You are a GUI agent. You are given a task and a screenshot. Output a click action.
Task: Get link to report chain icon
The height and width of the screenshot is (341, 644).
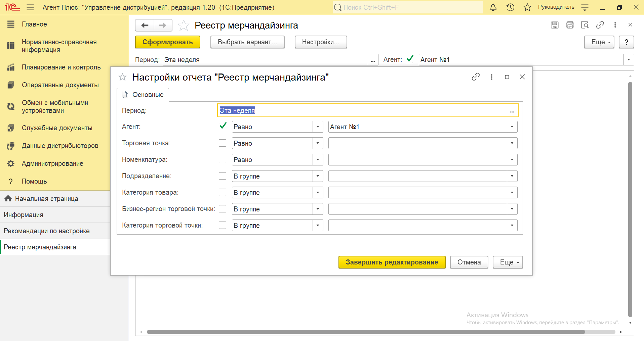click(x=600, y=25)
